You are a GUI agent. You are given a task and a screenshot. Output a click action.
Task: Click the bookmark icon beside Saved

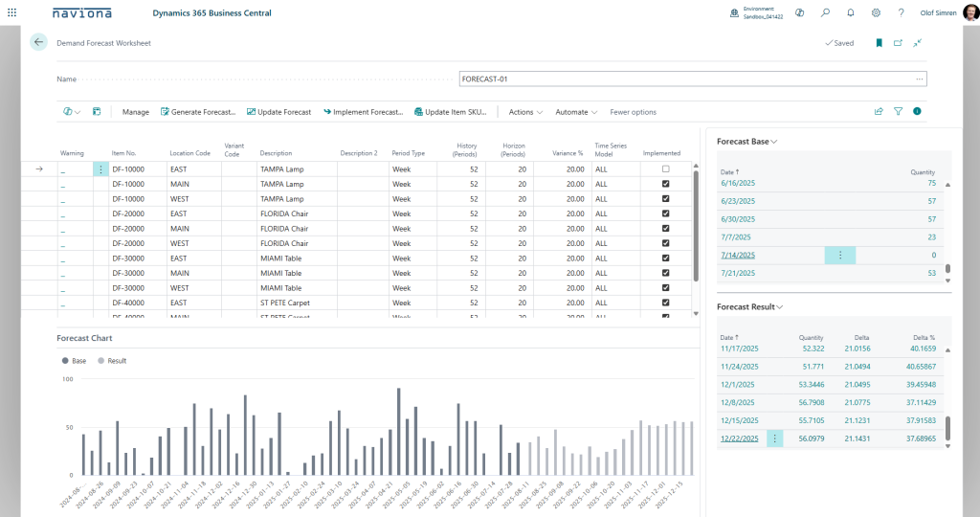[x=879, y=43]
